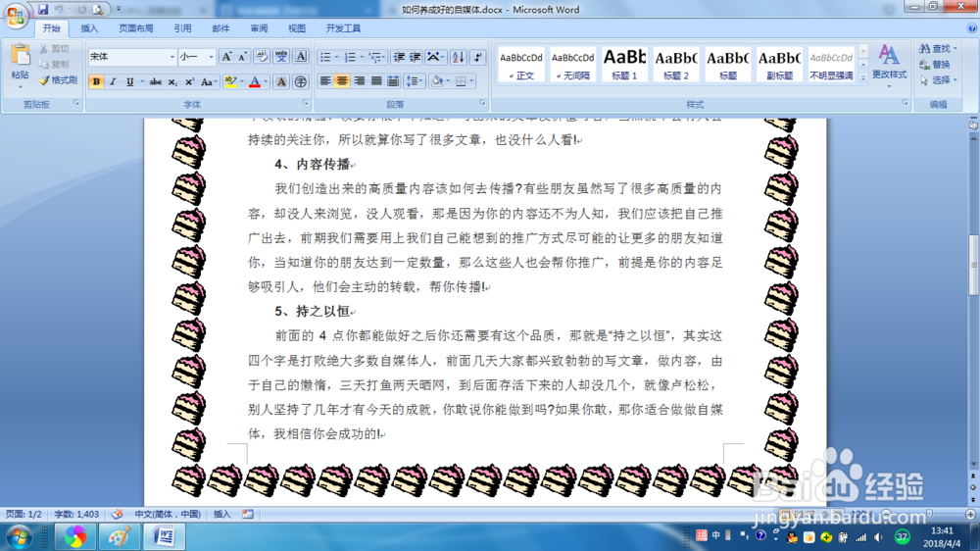This screenshot has height=551, width=980.
Task: Click the spelling check status icon
Action: click(x=117, y=514)
